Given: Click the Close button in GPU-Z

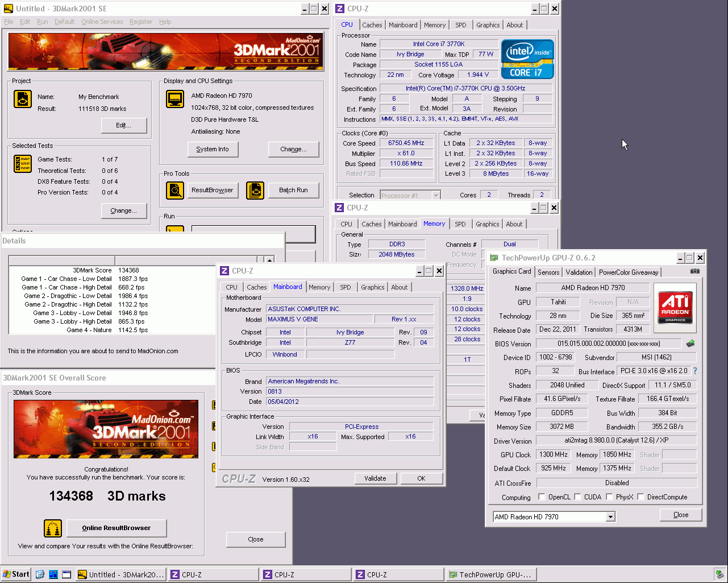Looking at the screenshot, I should pyautogui.click(x=681, y=515).
